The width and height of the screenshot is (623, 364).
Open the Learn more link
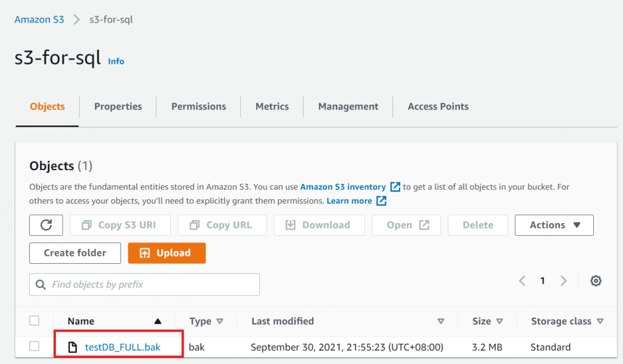pyautogui.click(x=349, y=201)
